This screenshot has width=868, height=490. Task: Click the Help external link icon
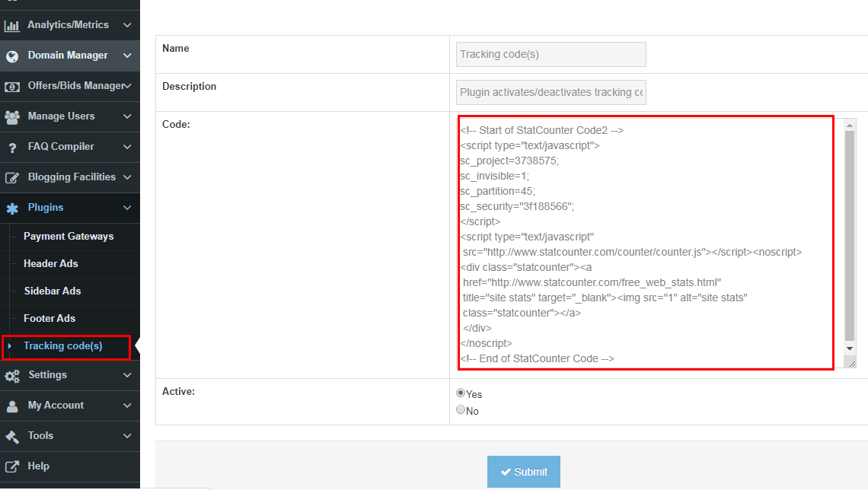(x=12, y=466)
